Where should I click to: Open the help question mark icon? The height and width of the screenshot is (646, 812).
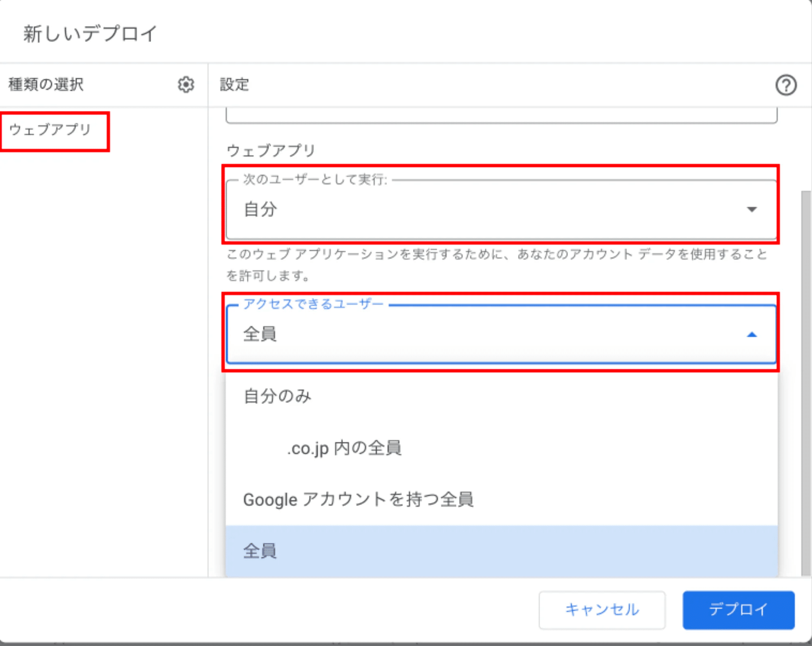(x=786, y=85)
